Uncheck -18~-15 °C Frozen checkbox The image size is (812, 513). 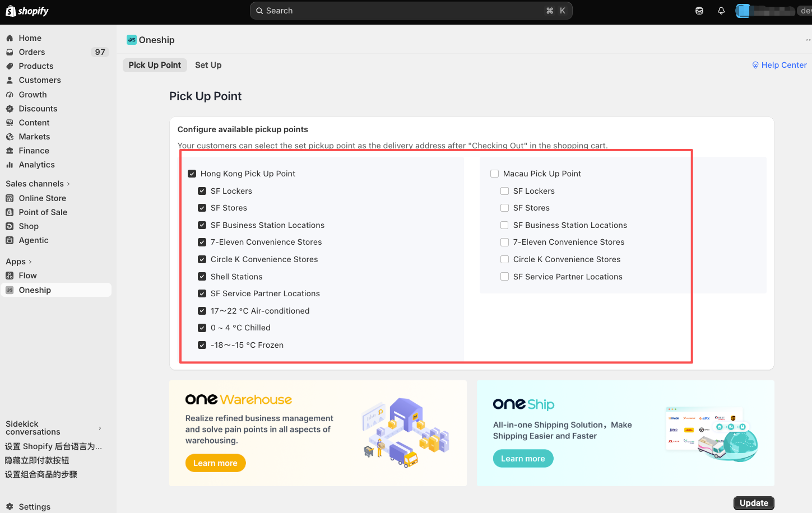[x=202, y=345]
